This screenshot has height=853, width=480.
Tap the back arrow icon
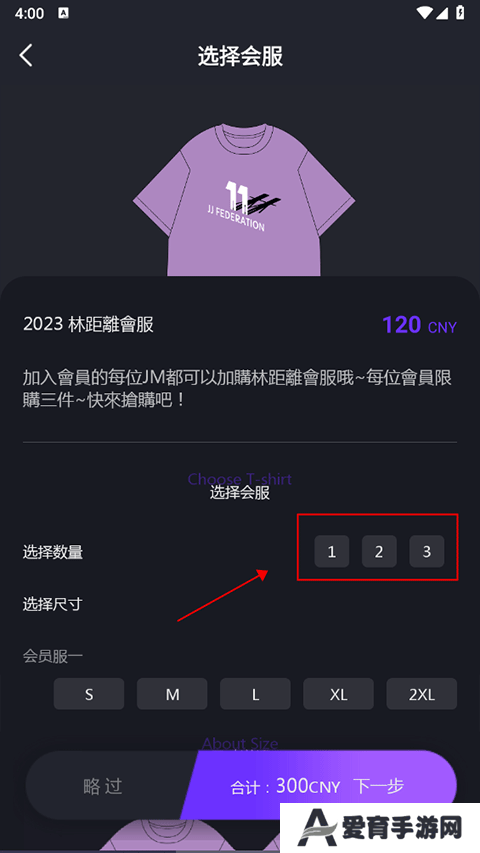26,55
